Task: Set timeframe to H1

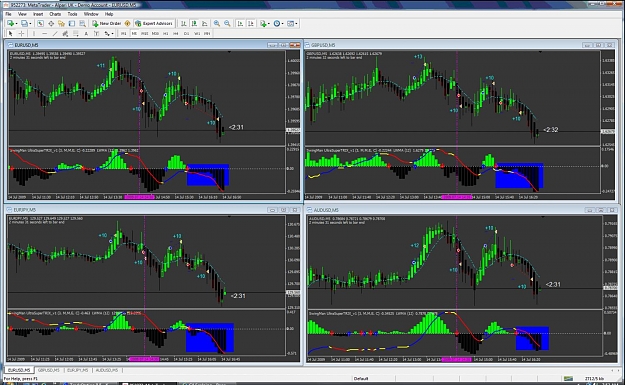Action: (x=165, y=33)
